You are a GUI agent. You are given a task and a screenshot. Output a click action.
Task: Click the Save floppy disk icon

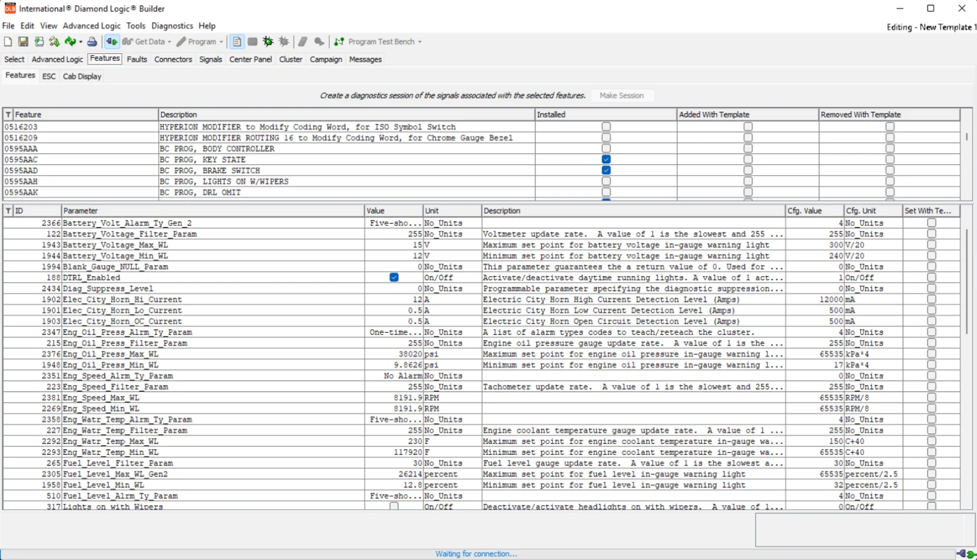23,42
